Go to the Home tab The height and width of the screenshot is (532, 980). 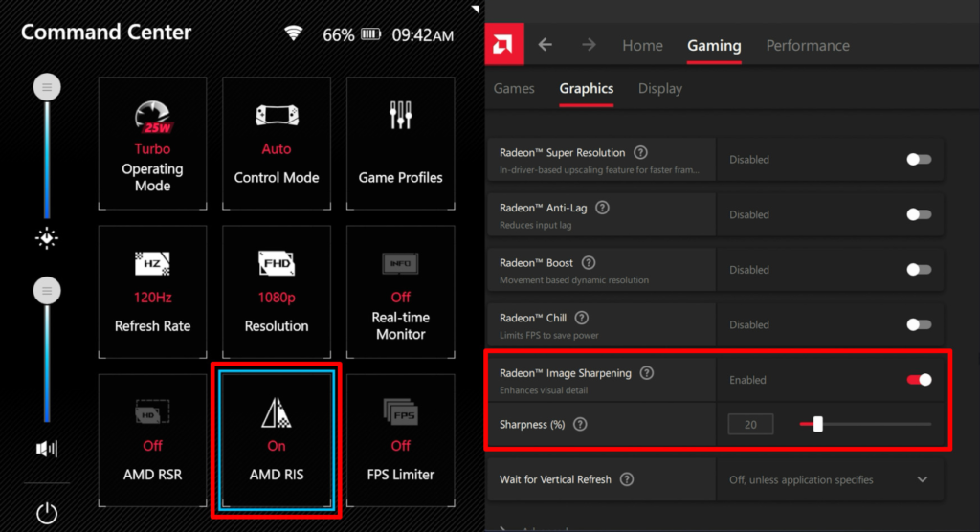tap(642, 45)
